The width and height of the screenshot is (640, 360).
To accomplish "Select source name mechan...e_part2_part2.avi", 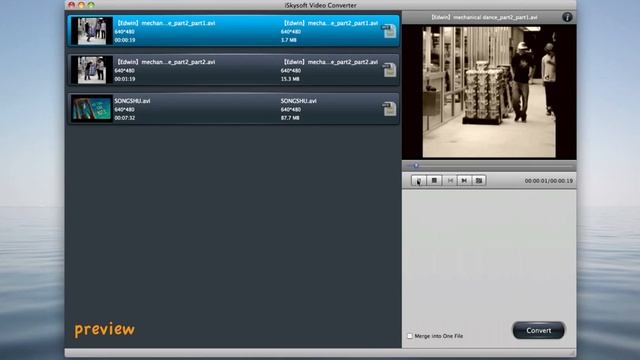I will coord(165,62).
